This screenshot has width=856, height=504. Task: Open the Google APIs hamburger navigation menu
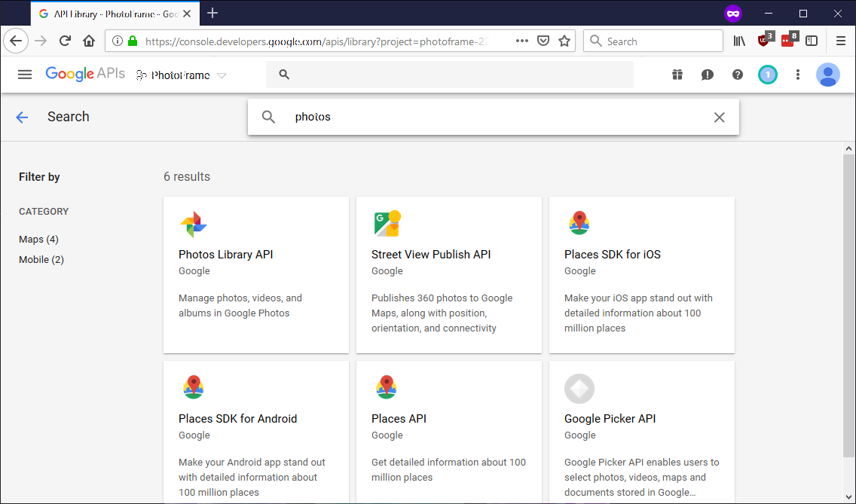[x=25, y=75]
